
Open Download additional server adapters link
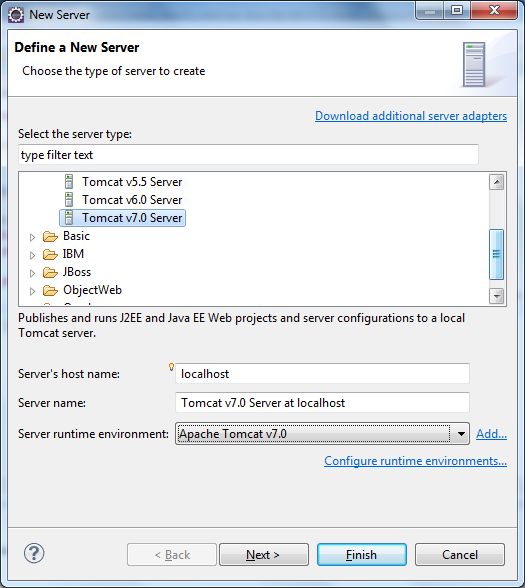coord(411,116)
